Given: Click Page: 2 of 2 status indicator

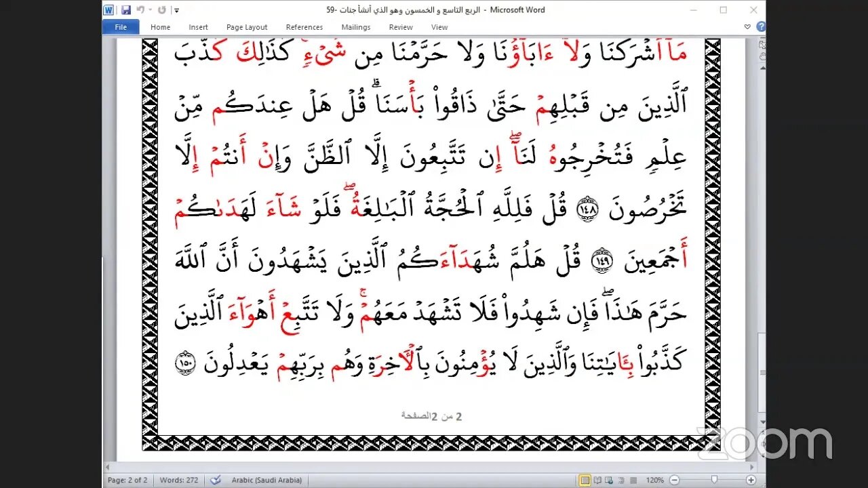Looking at the screenshot, I should (x=127, y=480).
